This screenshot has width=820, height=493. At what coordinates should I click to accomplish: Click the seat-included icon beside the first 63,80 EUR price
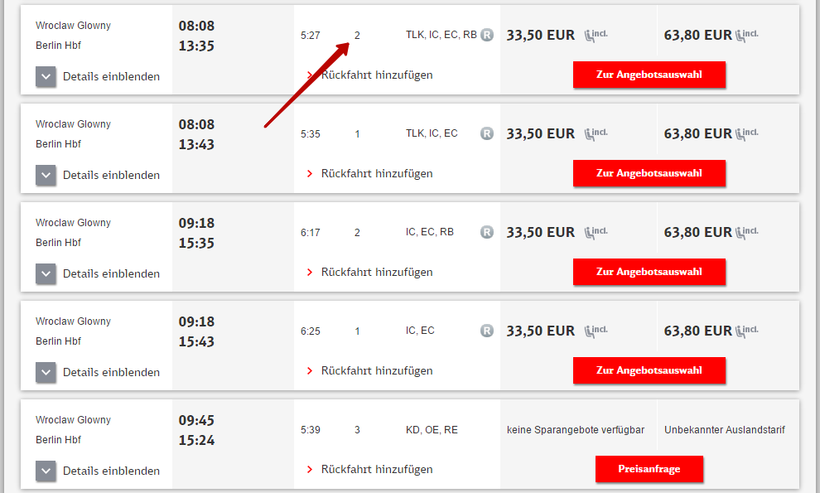(746, 35)
